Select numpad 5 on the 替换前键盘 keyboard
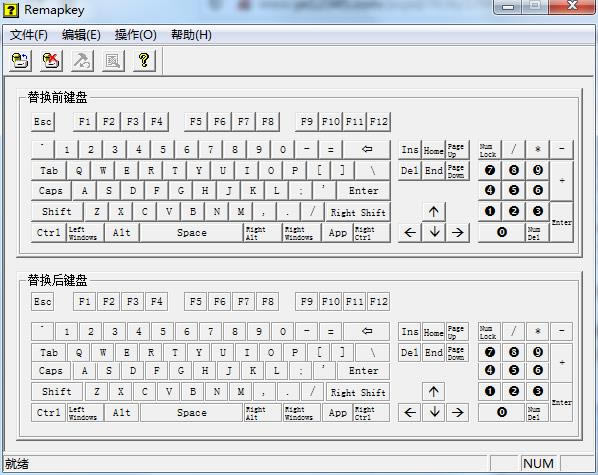 click(514, 190)
